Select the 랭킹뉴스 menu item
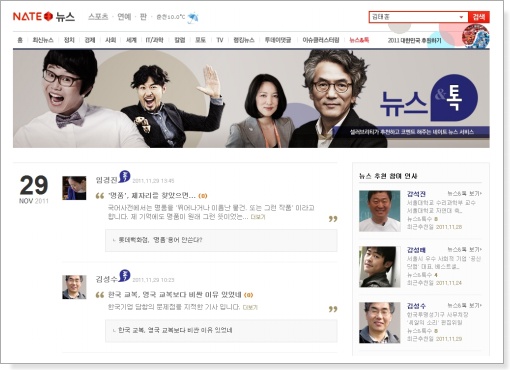 (244, 40)
